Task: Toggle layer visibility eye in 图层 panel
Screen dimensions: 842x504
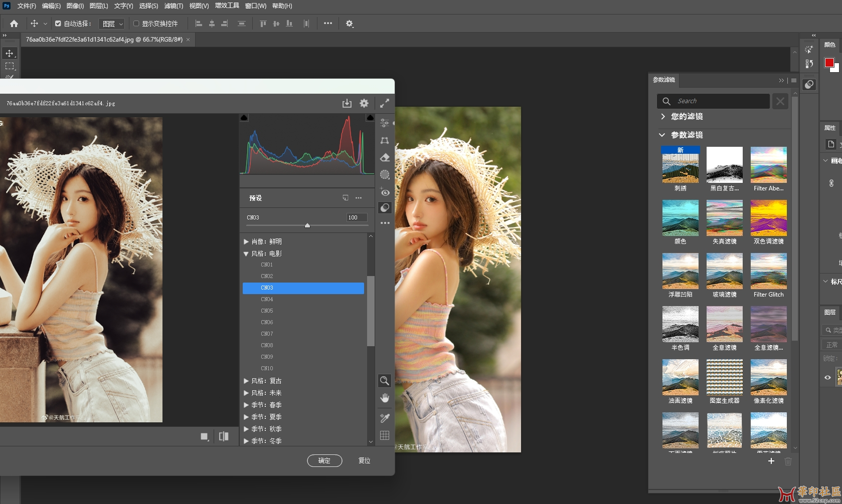Action: tap(828, 378)
